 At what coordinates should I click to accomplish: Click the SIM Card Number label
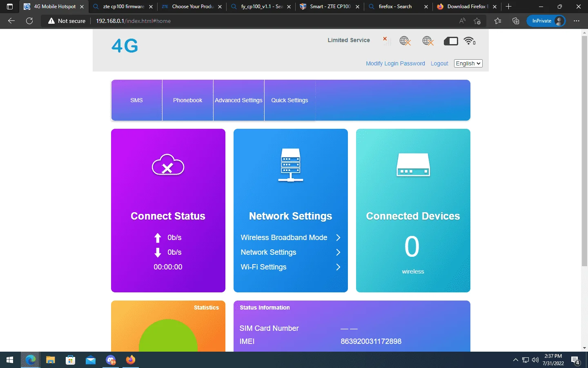point(269,328)
